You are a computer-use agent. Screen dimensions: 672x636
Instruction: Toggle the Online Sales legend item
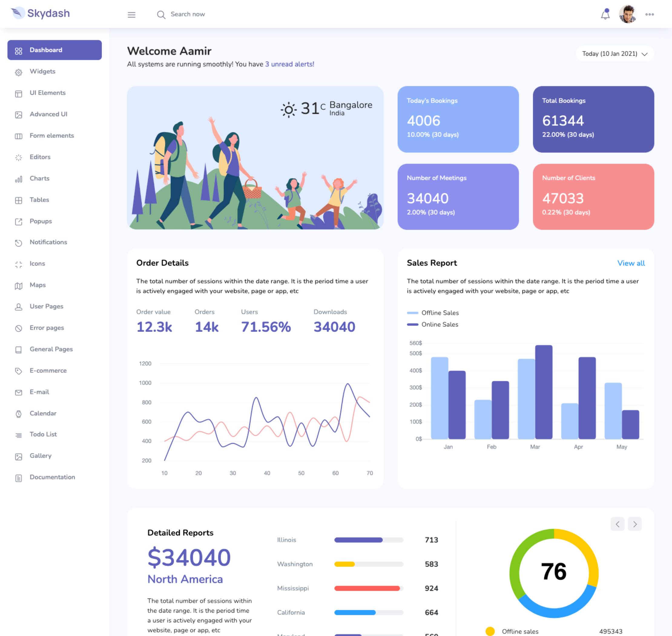click(x=433, y=324)
